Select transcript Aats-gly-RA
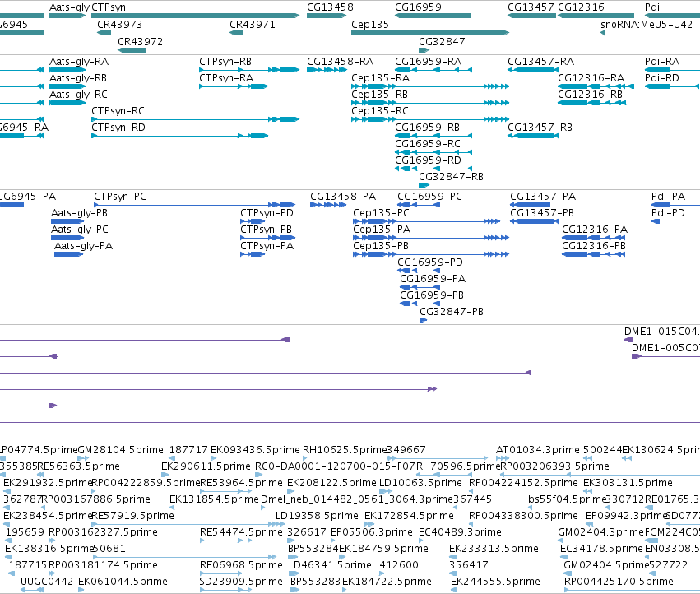Viewport: 700px width, 594px height. coord(67,70)
